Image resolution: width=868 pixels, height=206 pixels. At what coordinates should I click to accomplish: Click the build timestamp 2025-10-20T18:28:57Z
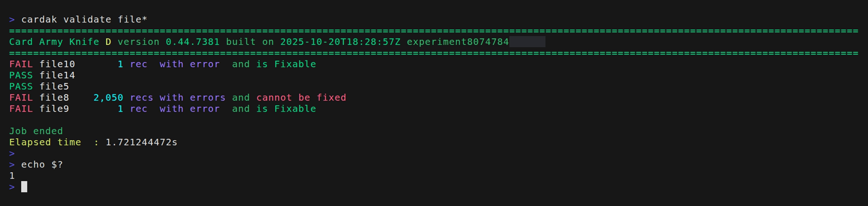pos(340,42)
